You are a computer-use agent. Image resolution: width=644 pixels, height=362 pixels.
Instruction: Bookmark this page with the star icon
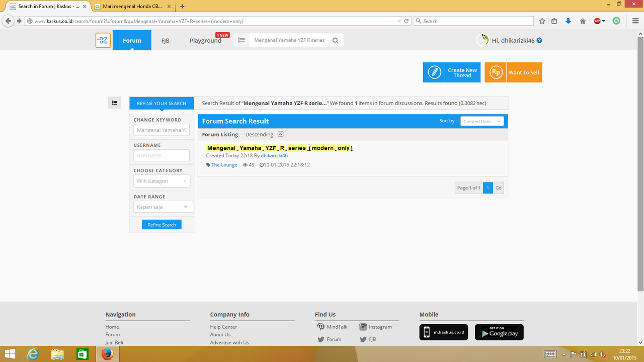pos(542,21)
